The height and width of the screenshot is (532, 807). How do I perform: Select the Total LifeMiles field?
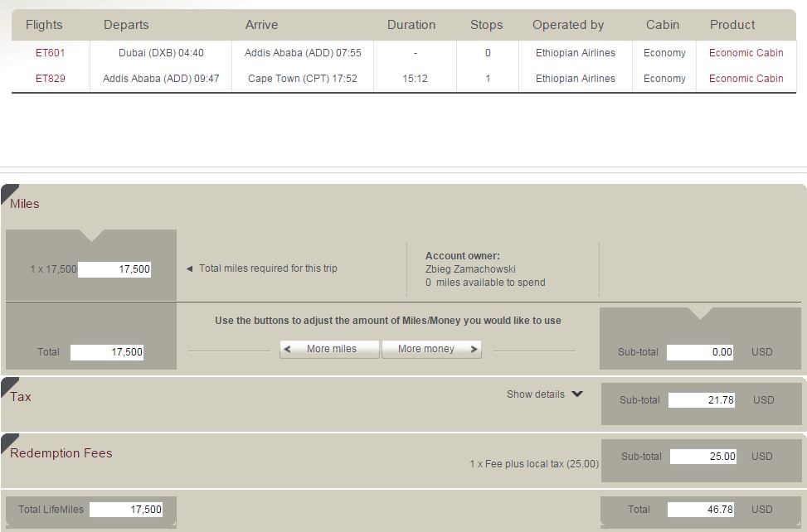(126, 510)
